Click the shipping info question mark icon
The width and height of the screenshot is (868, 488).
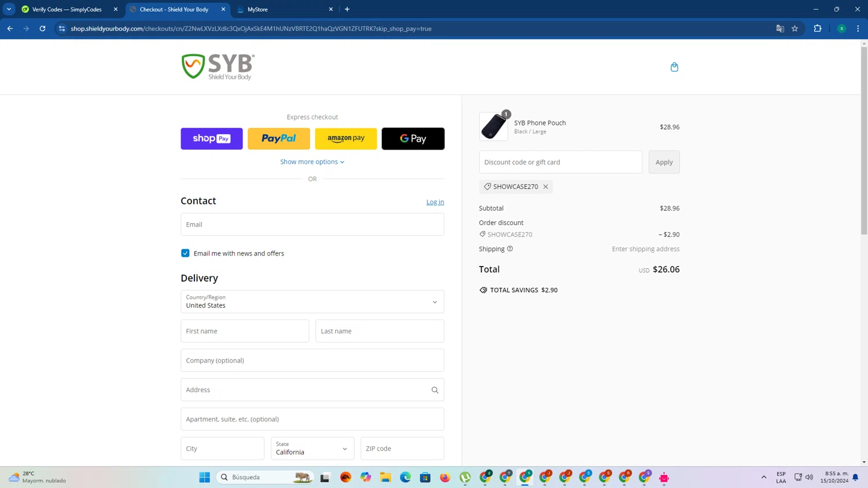pos(510,249)
